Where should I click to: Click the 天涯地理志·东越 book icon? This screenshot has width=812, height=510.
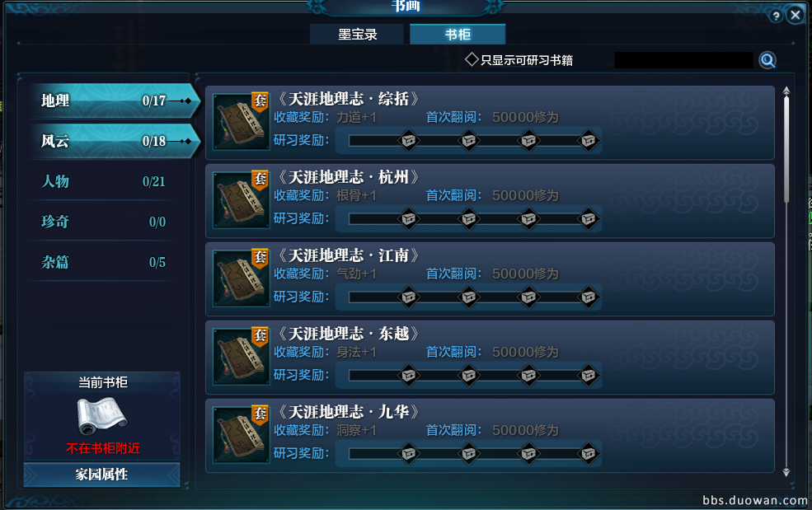pyautogui.click(x=242, y=356)
